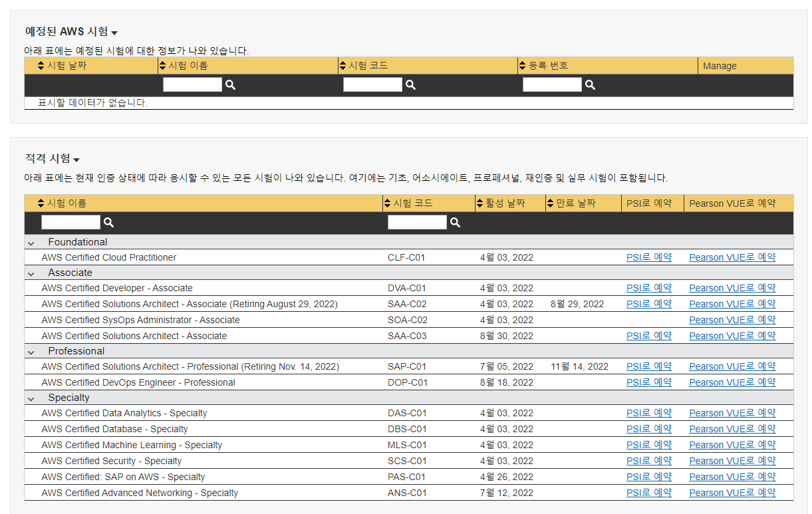Book Database Specialty exam via PSI
The image size is (812, 514).
(x=649, y=429)
